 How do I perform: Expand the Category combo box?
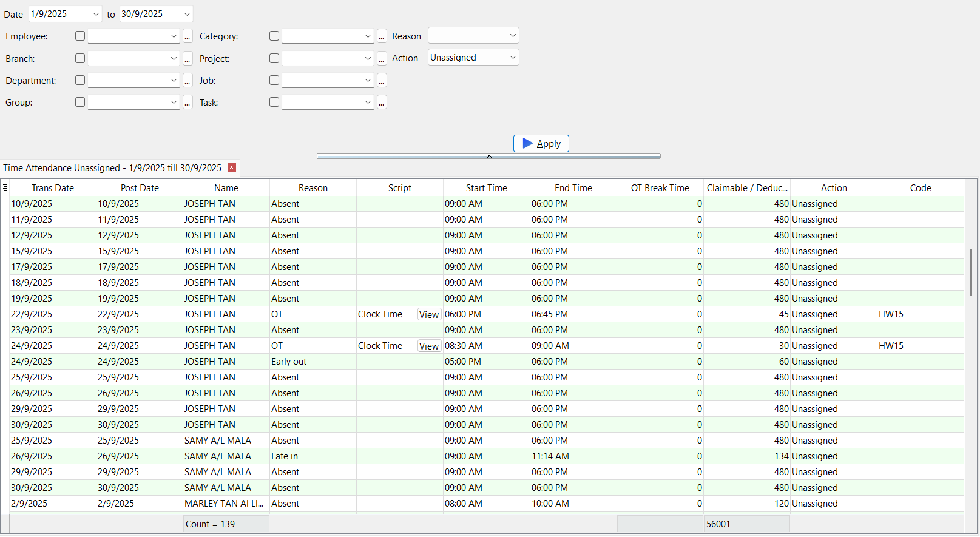[x=368, y=36]
